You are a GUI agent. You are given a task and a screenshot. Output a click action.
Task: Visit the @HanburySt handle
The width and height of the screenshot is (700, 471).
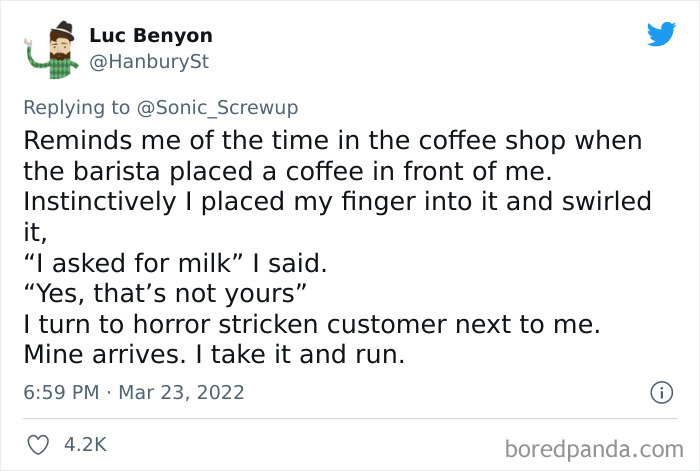(148, 62)
